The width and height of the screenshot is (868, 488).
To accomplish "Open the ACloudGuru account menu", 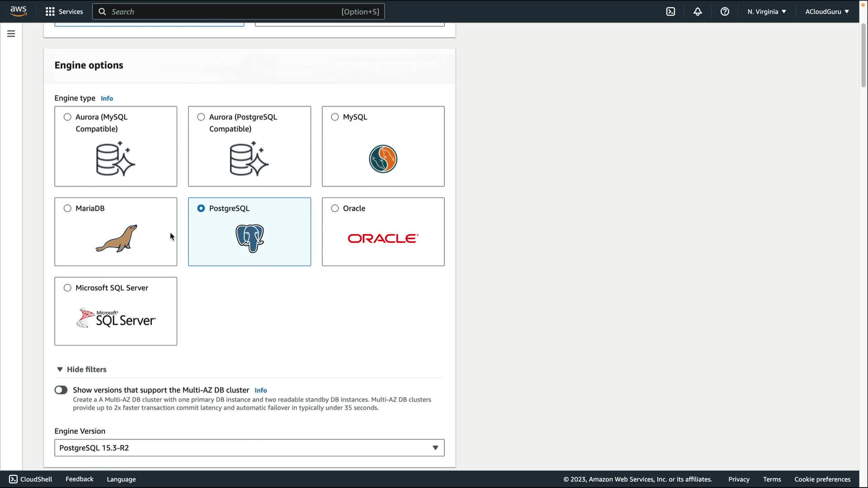I will pyautogui.click(x=827, y=12).
